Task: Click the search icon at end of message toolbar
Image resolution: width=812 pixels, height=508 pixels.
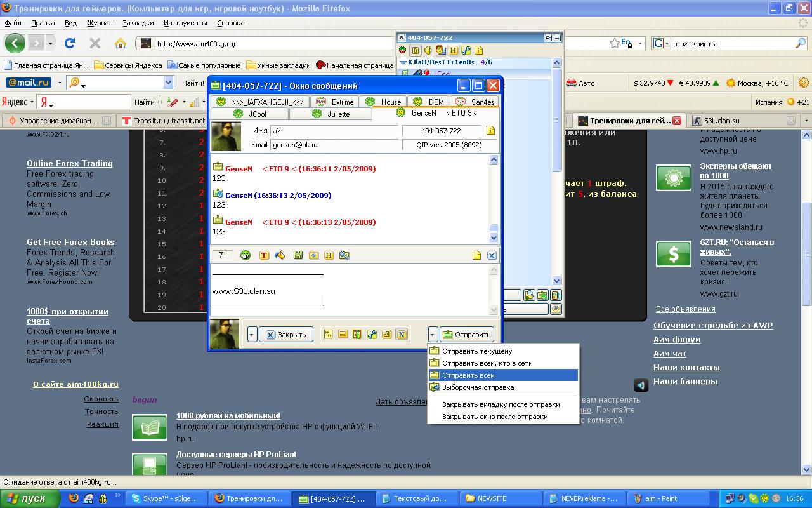Action: (344, 255)
